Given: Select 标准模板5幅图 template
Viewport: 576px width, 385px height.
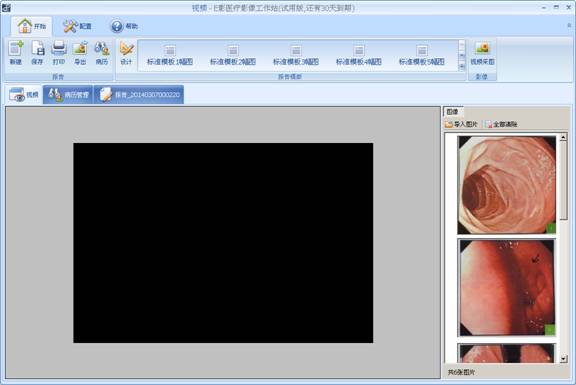Looking at the screenshot, I should (x=422, y=55).
